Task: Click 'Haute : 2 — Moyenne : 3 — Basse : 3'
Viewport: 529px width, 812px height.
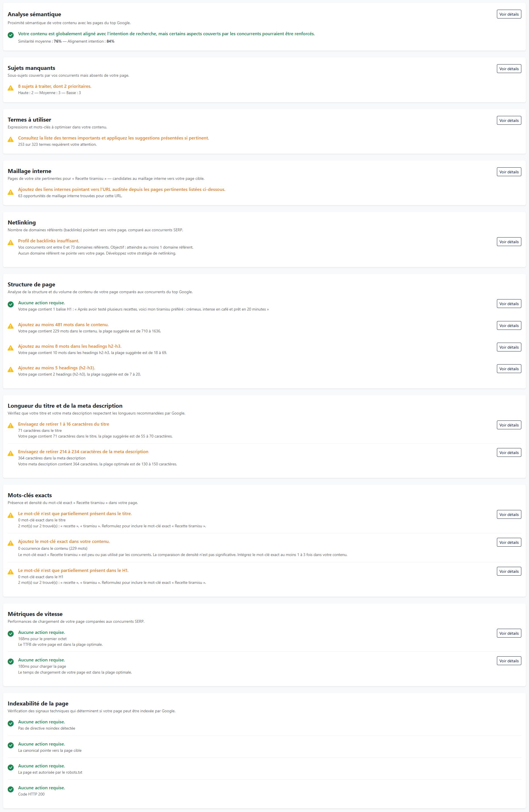Action: pyautogui.click(x=49, y=93)
